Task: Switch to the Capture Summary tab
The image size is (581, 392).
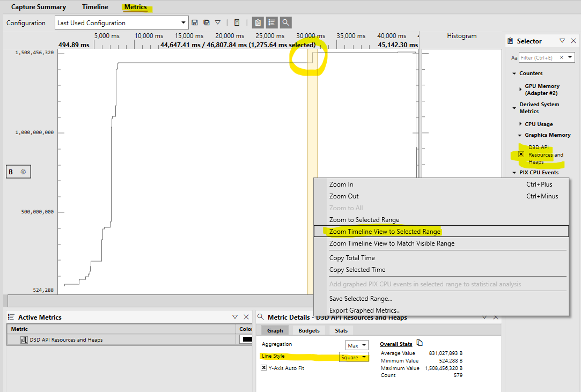Action: (x=39, y=7)
